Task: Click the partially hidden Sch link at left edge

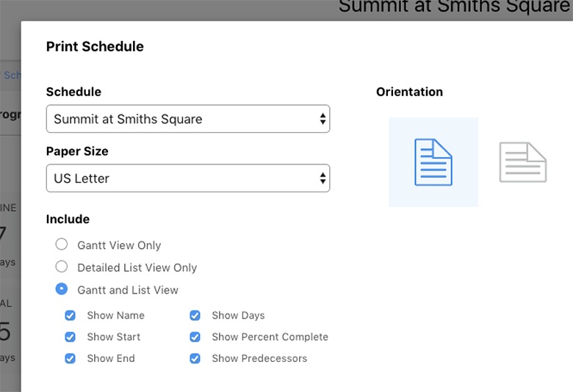Action: click(x=12, y=75)
